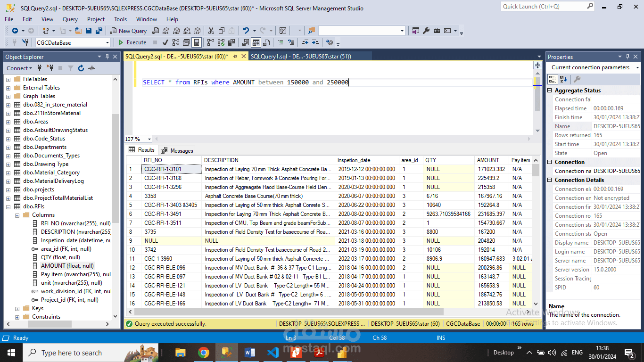This screenshot has height=362, width=644.
Task: Toggle Results to Grid mode
Action: tap(256, 42)
